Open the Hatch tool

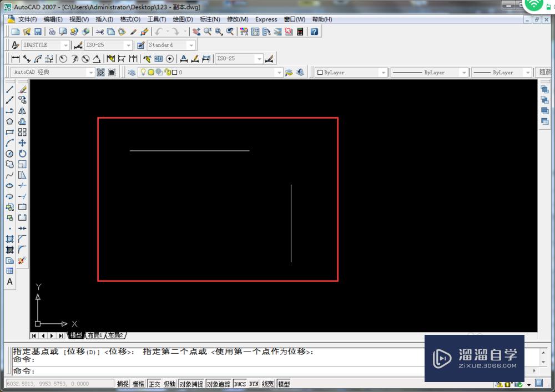point(9,240)
